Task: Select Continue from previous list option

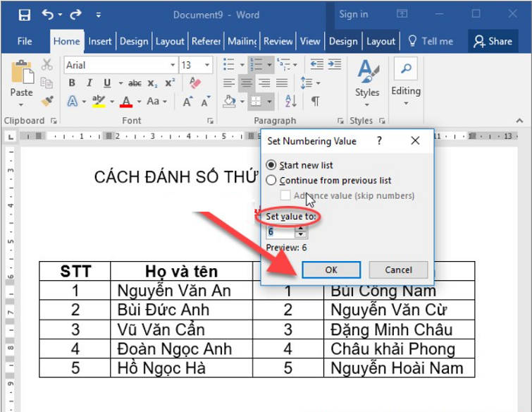Action: (x=271, y=181)
